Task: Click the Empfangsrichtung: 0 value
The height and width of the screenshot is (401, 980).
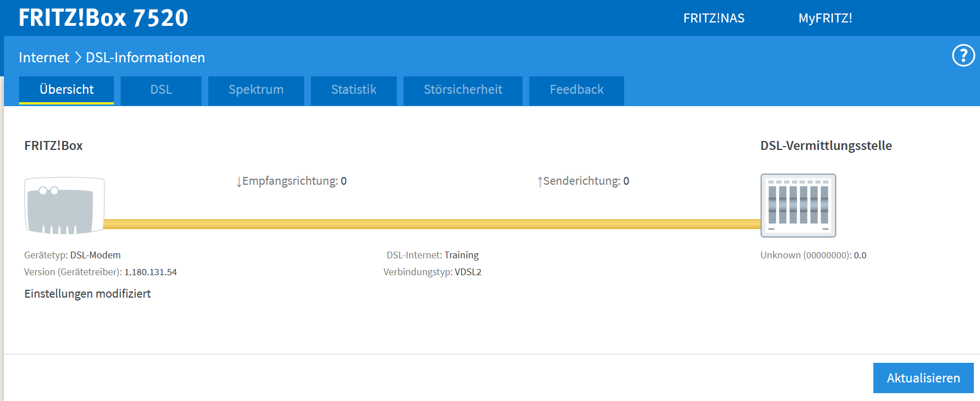Action: (291, 181)
